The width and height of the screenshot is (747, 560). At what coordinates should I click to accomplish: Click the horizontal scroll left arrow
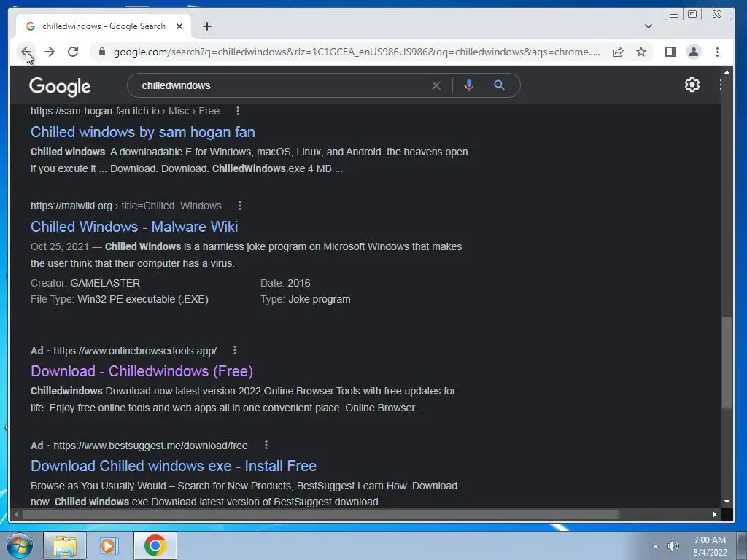(16, 514)
